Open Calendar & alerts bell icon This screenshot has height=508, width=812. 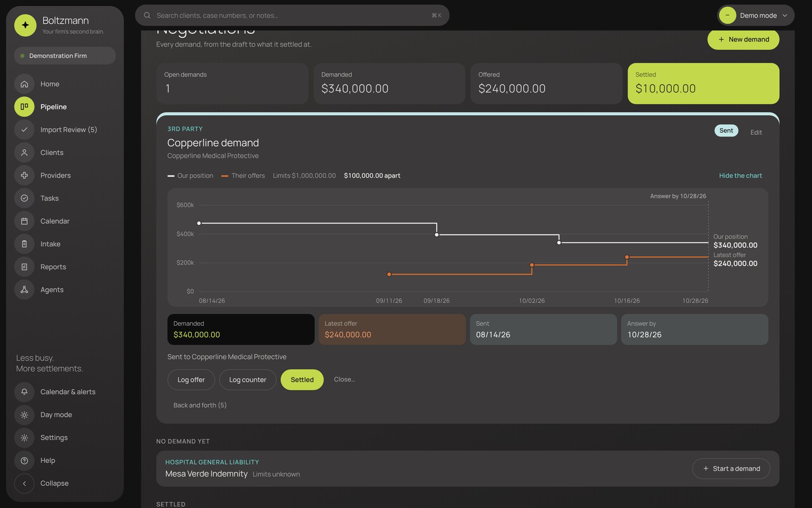point(24,392)
